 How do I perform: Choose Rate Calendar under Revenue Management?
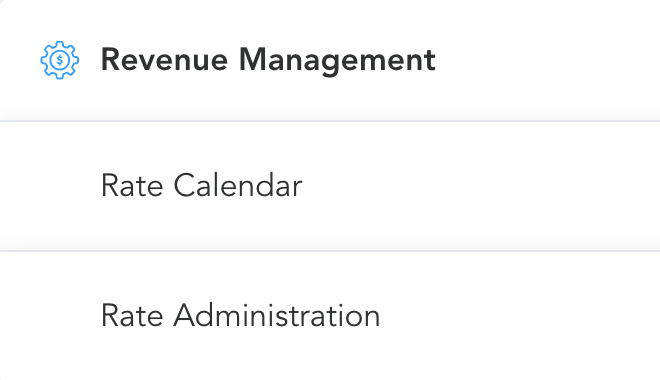tap(330, 186)
